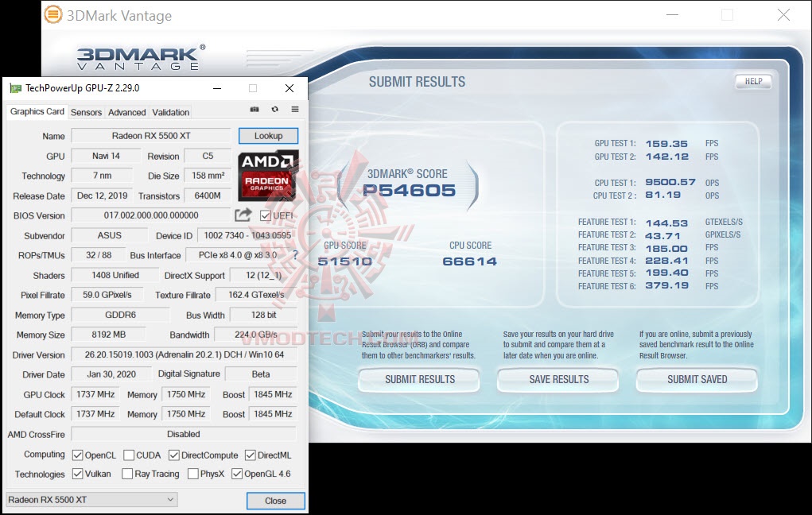Click the GPU-Z title bar app icon
This screenshot has width=812, height=515.
[x=16, y=88]
